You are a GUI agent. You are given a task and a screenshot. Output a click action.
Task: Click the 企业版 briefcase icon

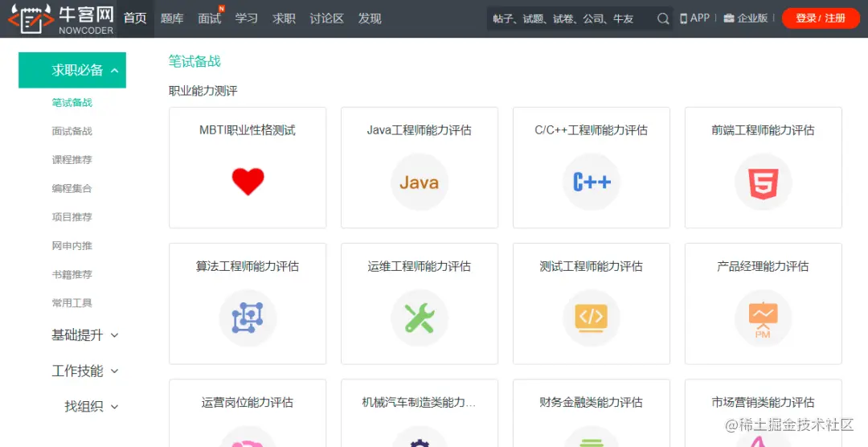pyautogui.click(x=728, y=18)
